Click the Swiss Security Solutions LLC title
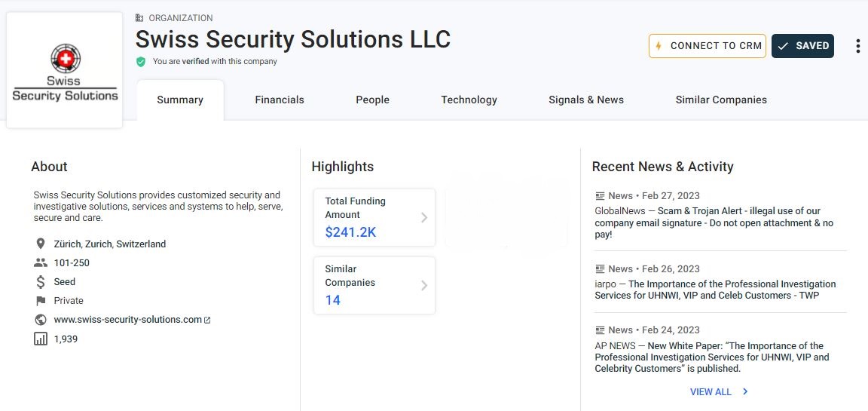Screen dimensions: 868x411 tap(293, 39)
